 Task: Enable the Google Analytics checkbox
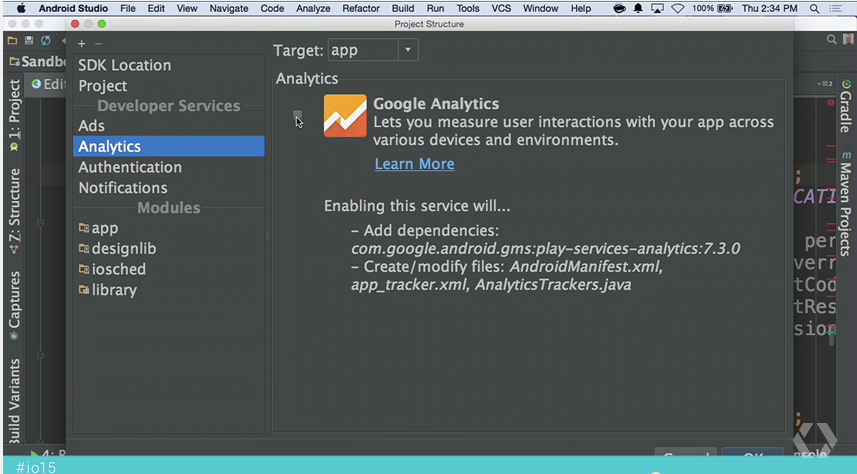coord(297,115)
